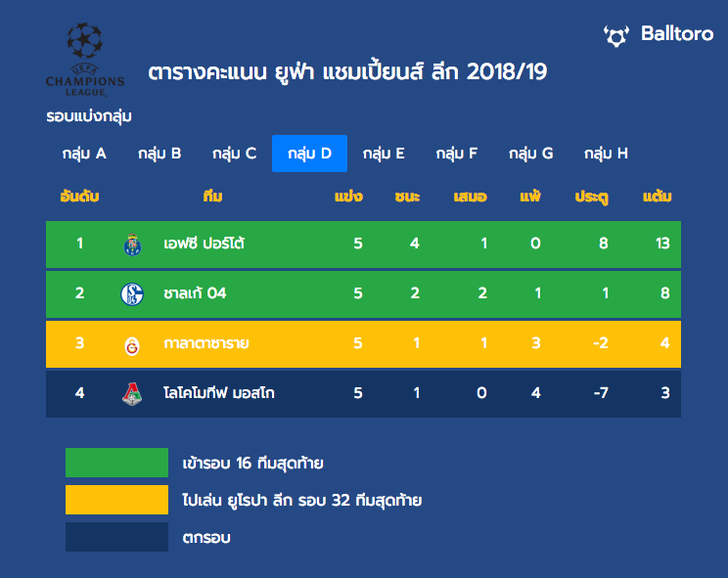Click the Balltoro bull logo icon

pos(616,36)
